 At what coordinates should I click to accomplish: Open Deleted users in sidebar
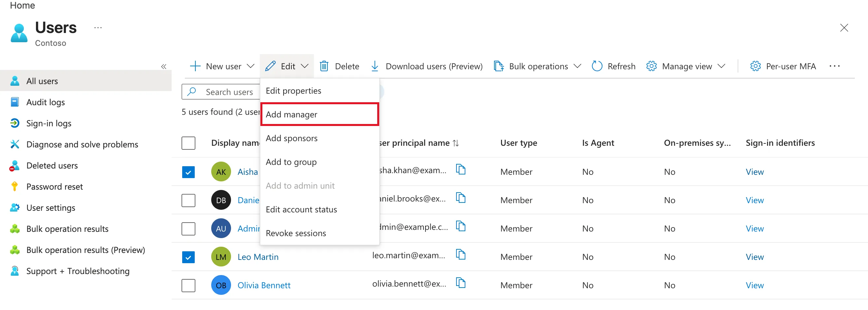86,166
